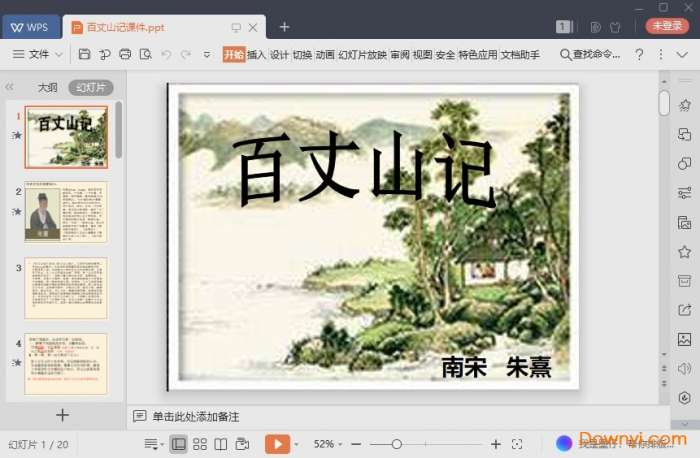
Task: Select slide 4 thumbnail
Action: (66, 364)
